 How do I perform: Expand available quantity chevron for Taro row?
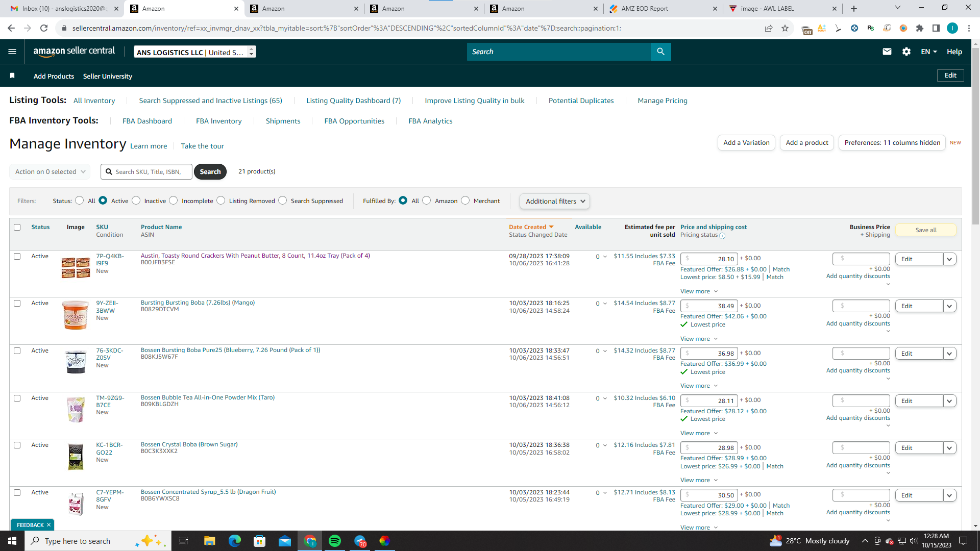[x=605, y=398]
